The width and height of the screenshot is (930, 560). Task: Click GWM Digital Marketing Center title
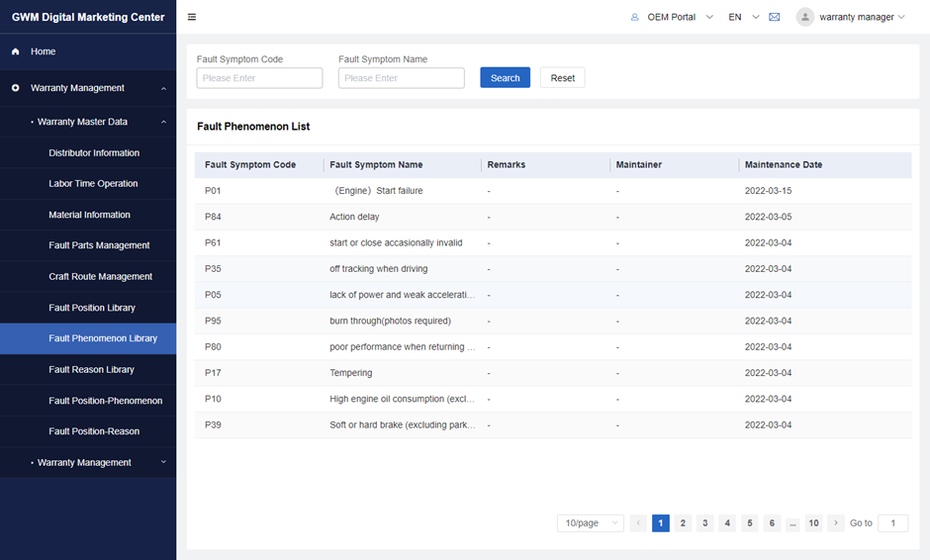[88, 17]
